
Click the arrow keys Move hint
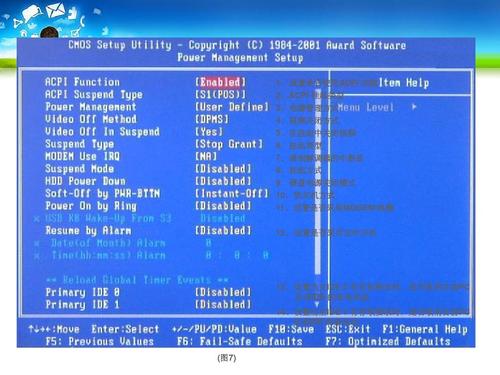pos(54,329)
